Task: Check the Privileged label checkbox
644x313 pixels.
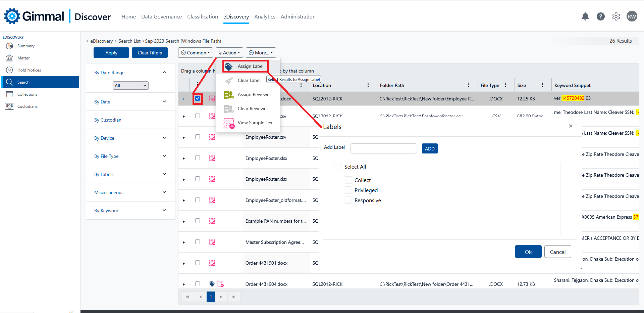Action: [x=348, y=190]
